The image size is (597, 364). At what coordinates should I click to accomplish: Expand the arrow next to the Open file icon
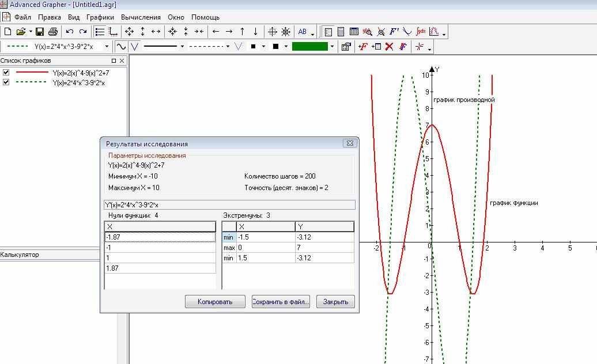tap(31, 32)
